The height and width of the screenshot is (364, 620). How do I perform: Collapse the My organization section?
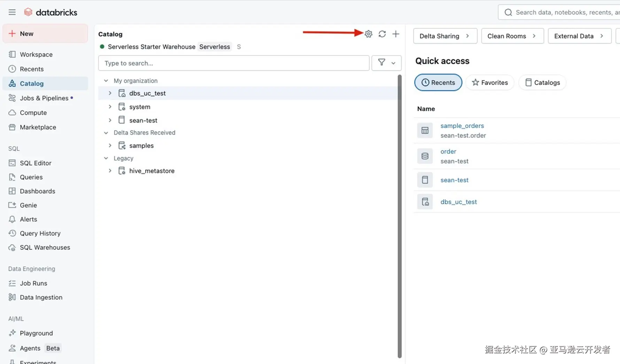pyautogui.click(x=106, y=81)
